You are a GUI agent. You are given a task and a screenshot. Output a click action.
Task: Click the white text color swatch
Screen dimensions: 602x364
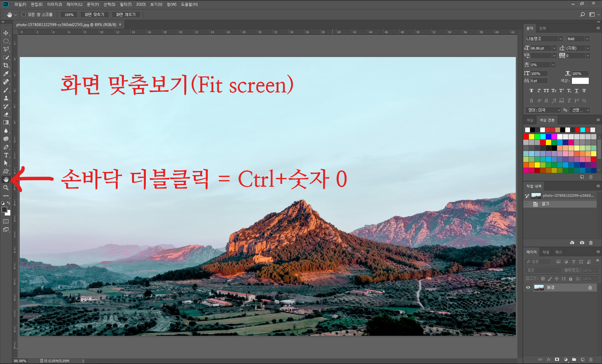(580, 81)
